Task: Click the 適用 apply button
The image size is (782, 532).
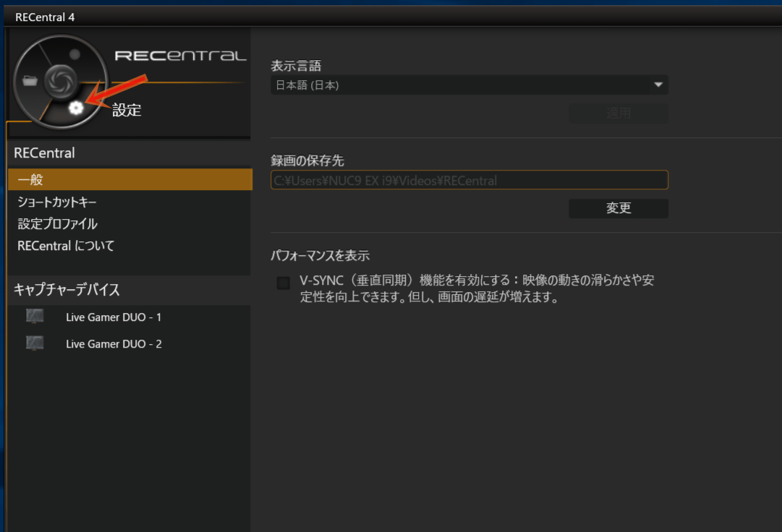Action: (x=619, y=113)
